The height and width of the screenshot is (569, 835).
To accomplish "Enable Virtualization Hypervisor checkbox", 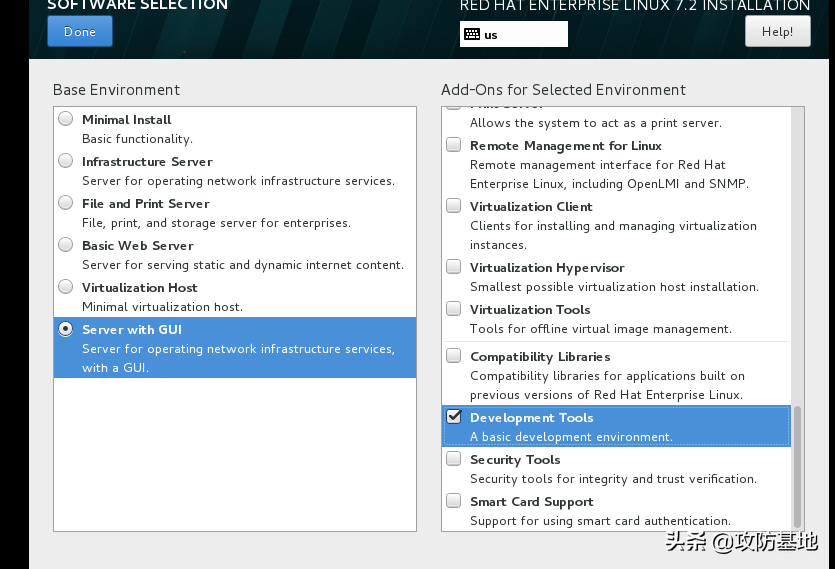I will coord(454,268).
